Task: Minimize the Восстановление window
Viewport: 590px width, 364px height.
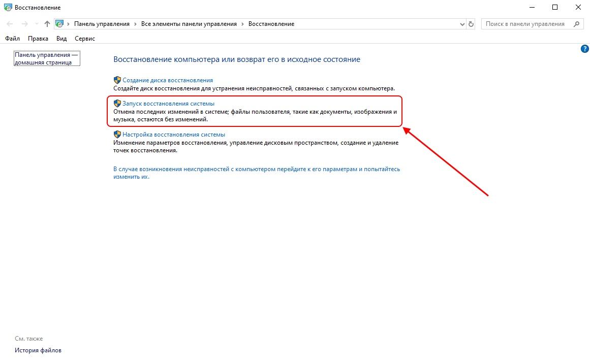Action: (x=532, y=7)
